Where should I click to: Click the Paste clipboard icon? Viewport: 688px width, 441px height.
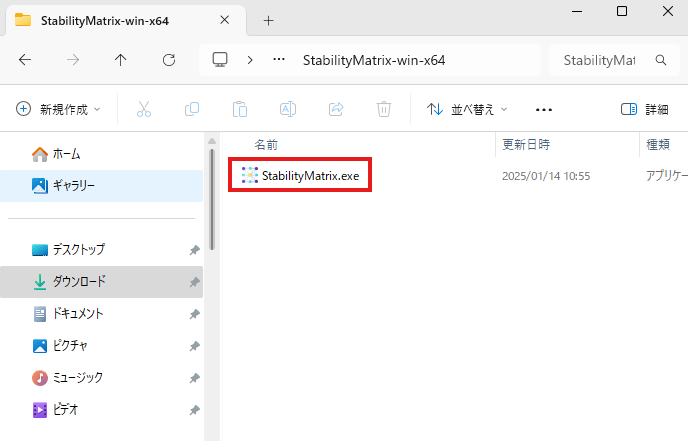pyautogui.click(x=240, y=109)
